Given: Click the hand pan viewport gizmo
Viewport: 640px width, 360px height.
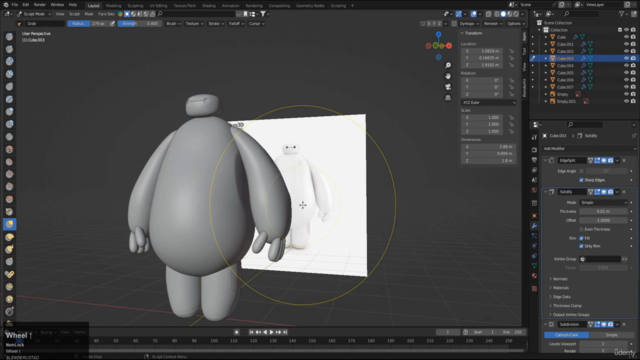Looking at the screenshot, I should pos(448,76).
